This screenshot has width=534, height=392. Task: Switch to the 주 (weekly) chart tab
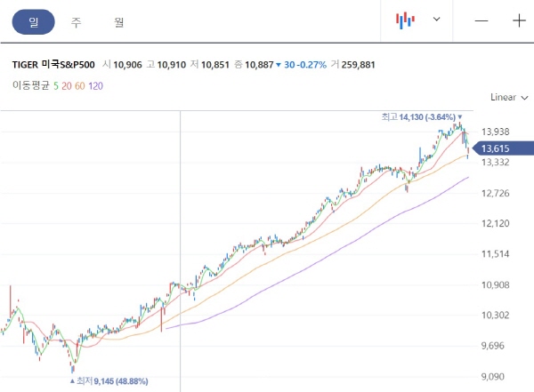[77, 22]
